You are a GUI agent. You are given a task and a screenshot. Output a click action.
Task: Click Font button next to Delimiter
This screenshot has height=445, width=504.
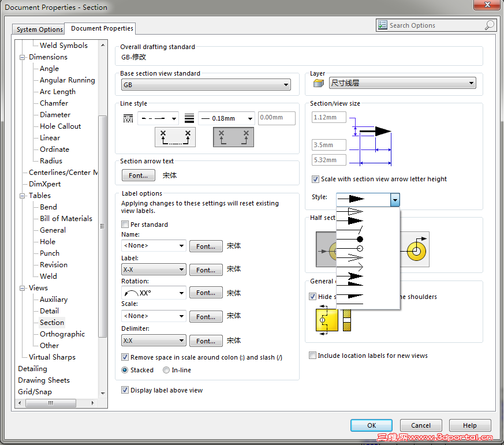[206, 341]
